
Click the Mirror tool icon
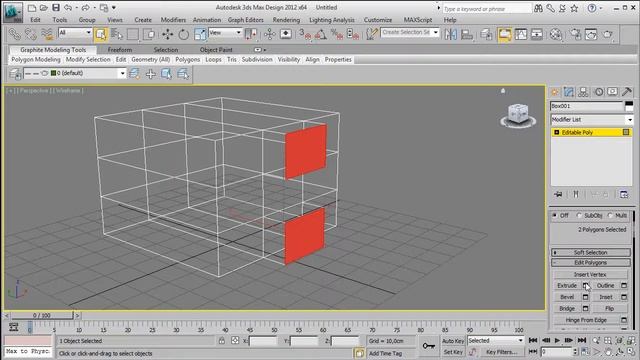tap(451, 34)
